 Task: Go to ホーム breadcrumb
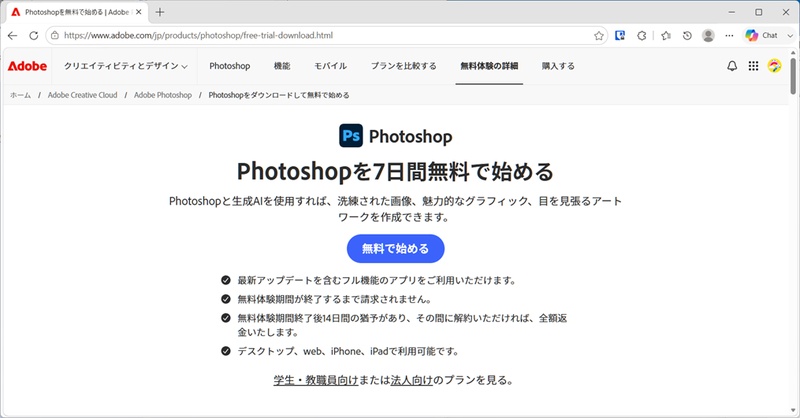point(20,95)
